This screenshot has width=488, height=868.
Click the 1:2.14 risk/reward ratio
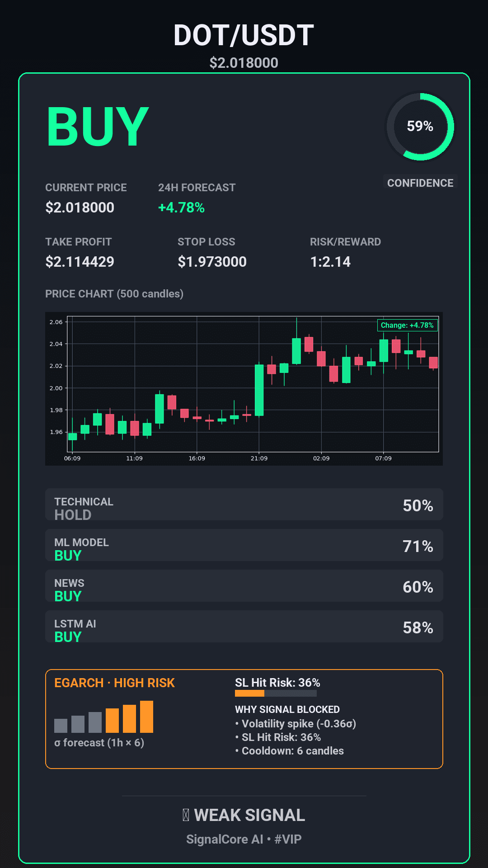pos(330,262)
